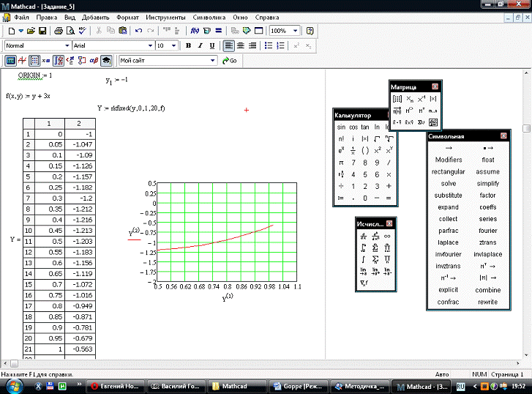
Task: Open the Формат menu
Action: coord(127,16)
